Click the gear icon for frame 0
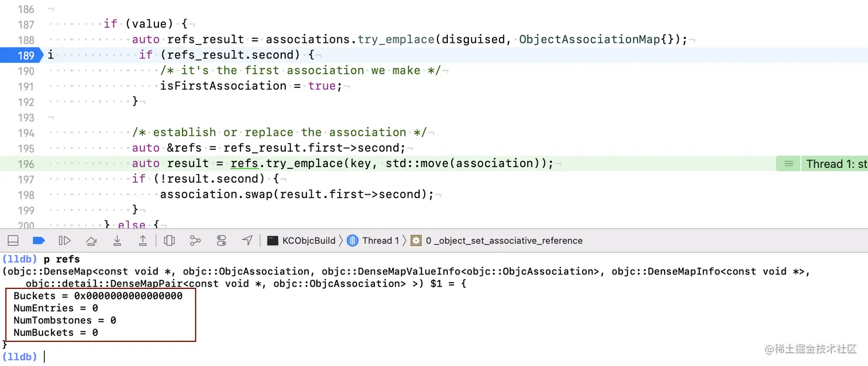Screen dimensions: 868x366 click(416, 241)
